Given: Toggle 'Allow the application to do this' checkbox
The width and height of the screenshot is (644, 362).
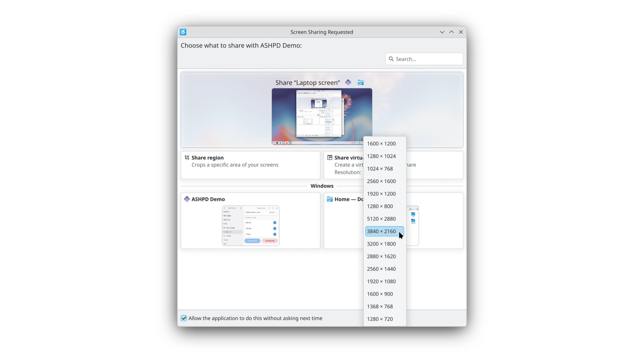Looking at the screenshot, I should [x=184, y=318].
